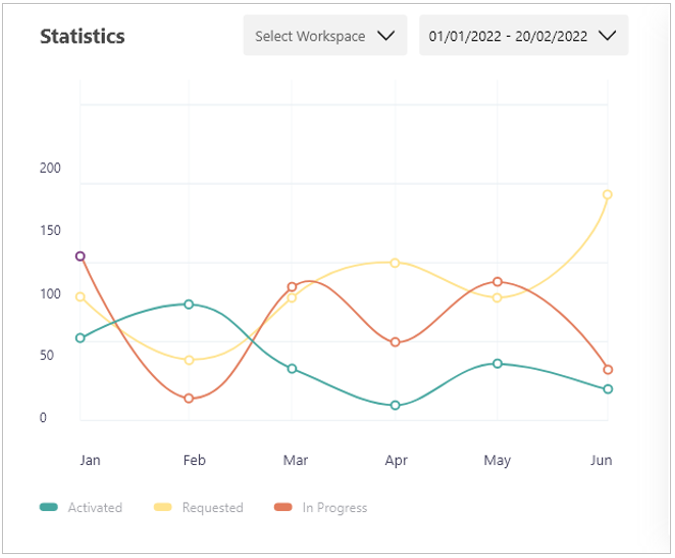Viewport: 675px width, 558px height.
Task: Click the orange In Progress legend swatch
Action: (283, 508)
